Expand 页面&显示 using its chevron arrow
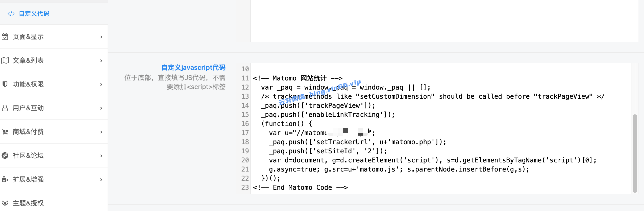The image size is (644, 211). [101, 37]
